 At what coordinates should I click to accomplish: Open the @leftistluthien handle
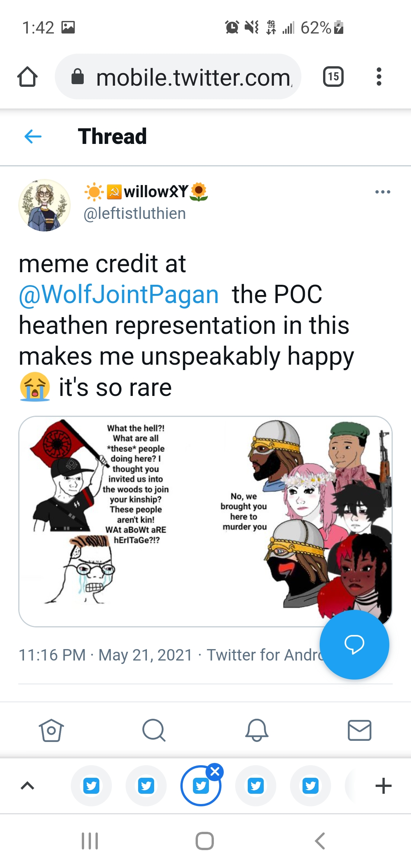[135, 214]
